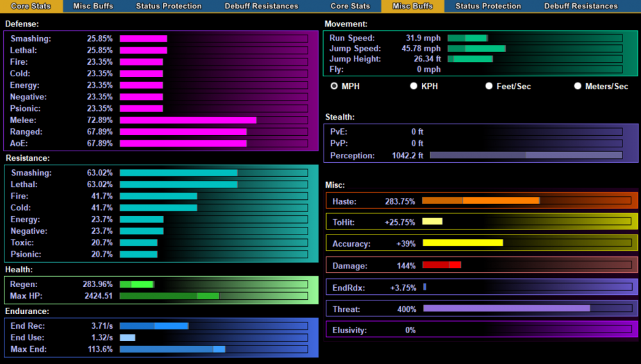The width and height of the screenshot is (641, 364).
Task: Click the Perception stealth bar
Action: (x=526, y=155)
